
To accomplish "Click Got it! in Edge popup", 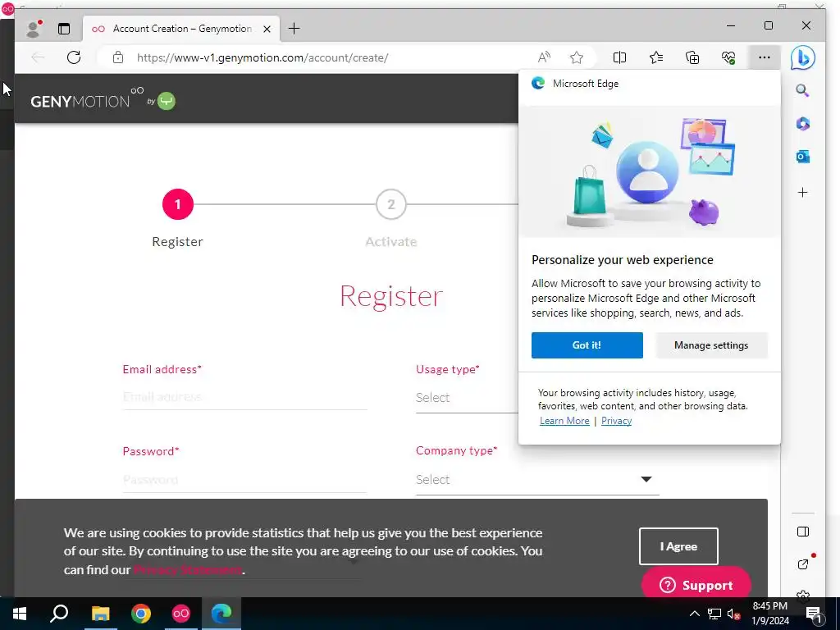I will coord(587,345).
